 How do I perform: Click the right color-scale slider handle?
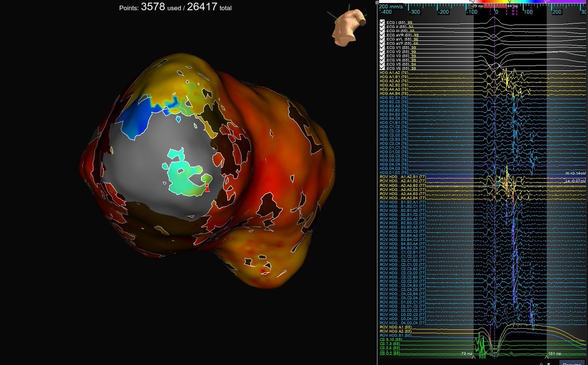[x=545, y=2]
